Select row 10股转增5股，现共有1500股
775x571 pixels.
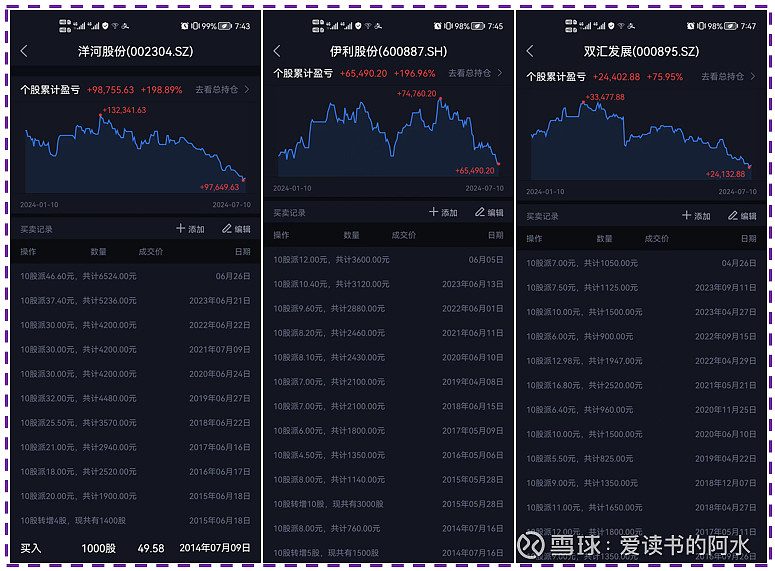(388, 553)
